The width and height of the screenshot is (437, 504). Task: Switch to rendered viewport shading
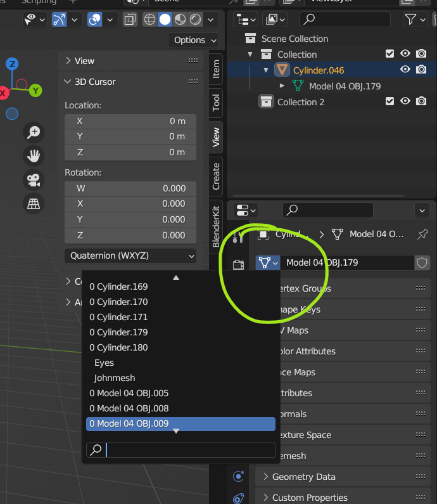(x=195, y=20)
